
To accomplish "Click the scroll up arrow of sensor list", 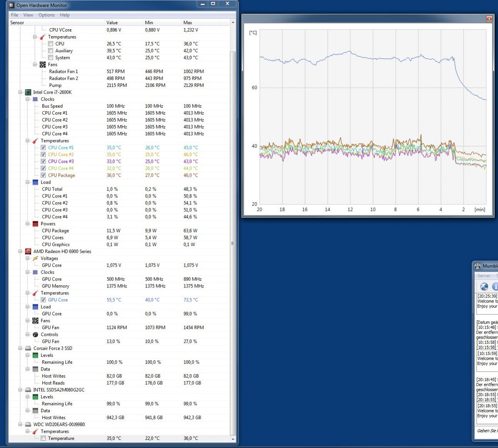I will (233, 23).
